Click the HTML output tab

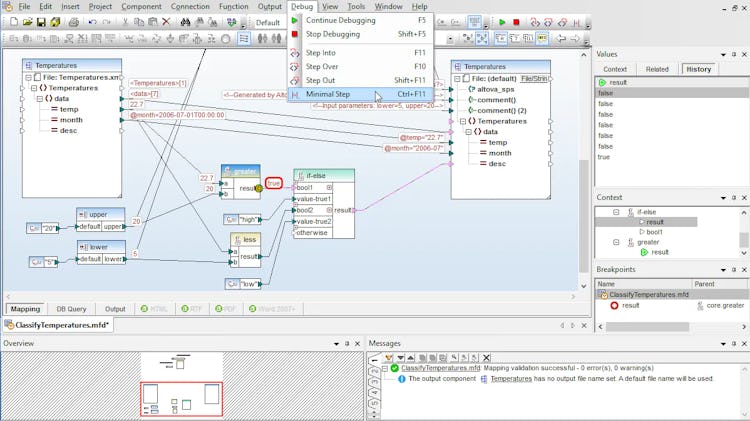pyautogui.click(x=154, y=309)
